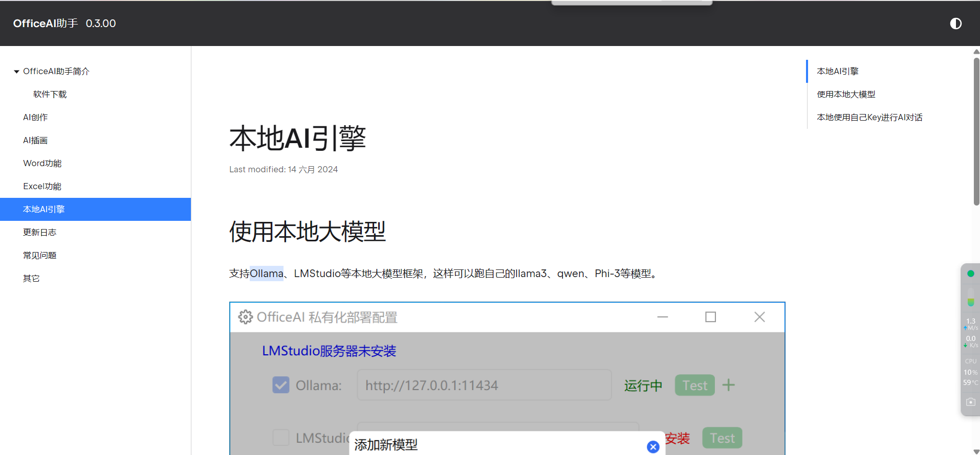
Task: Close 添加新模型 popup with blue X
Action: [x=653, y=447]
